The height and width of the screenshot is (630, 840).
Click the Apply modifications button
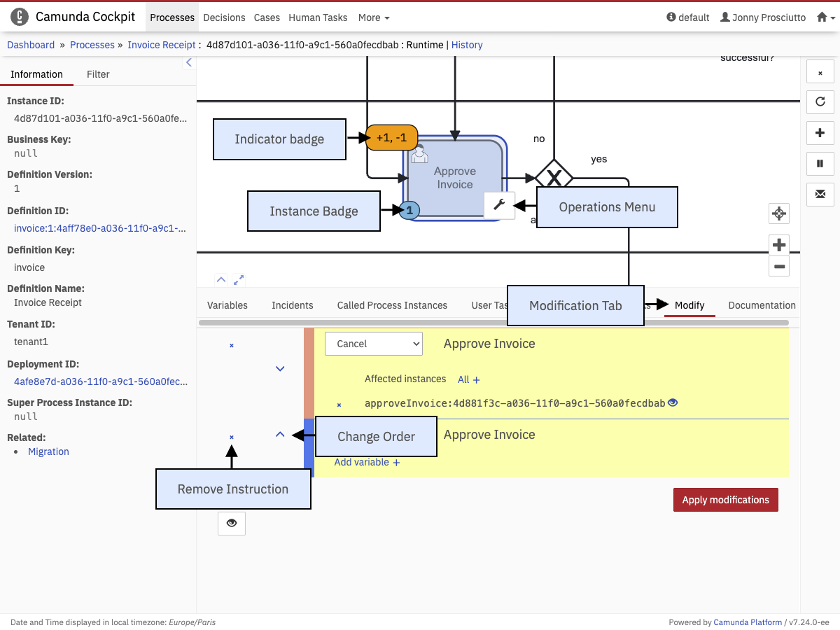pyautogui.click(x=725, y=500)
